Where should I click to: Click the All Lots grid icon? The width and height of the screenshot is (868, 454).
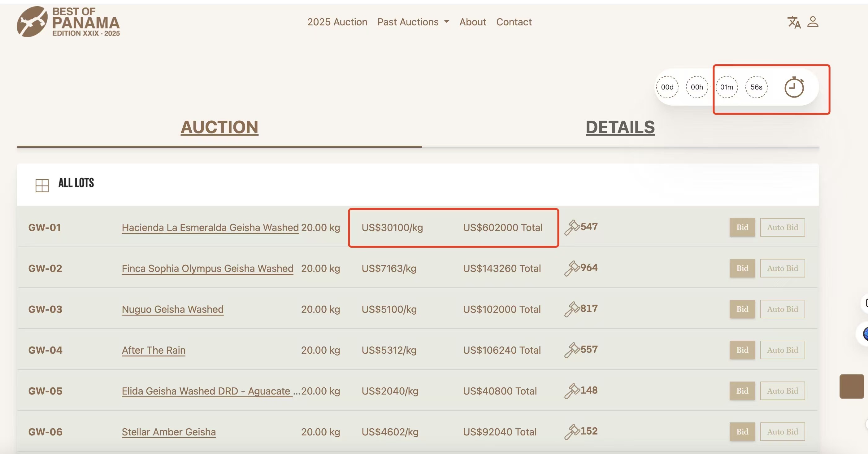(x=42, y=186)
